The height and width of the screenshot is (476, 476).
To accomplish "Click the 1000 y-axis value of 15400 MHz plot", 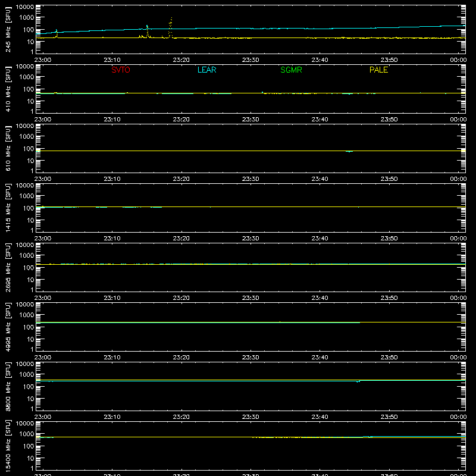I will (27, 434).
